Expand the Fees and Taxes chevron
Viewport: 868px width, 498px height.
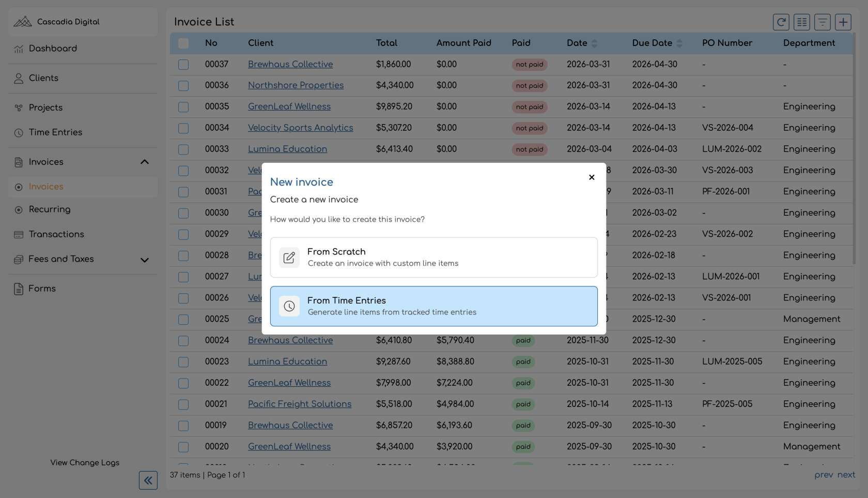pos(145,260)
